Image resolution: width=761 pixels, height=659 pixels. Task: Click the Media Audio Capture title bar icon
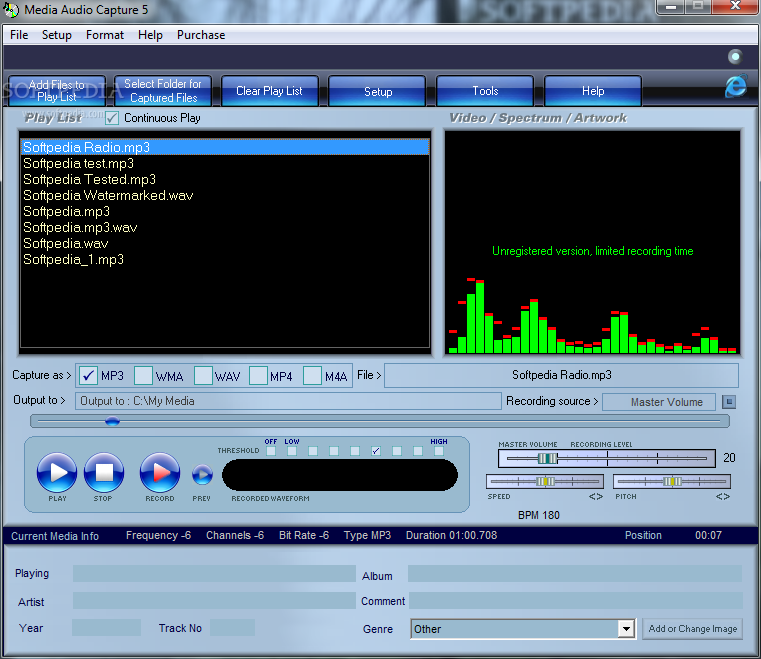pyautogui.click(x=11, y=10)
